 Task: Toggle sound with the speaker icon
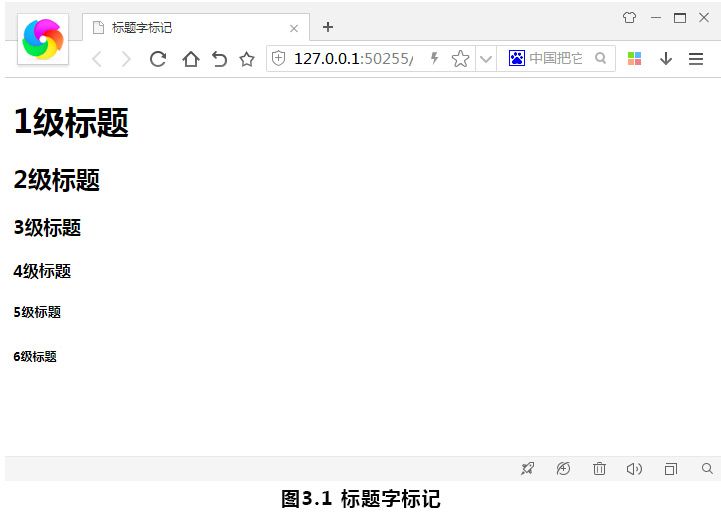[635, 468]
